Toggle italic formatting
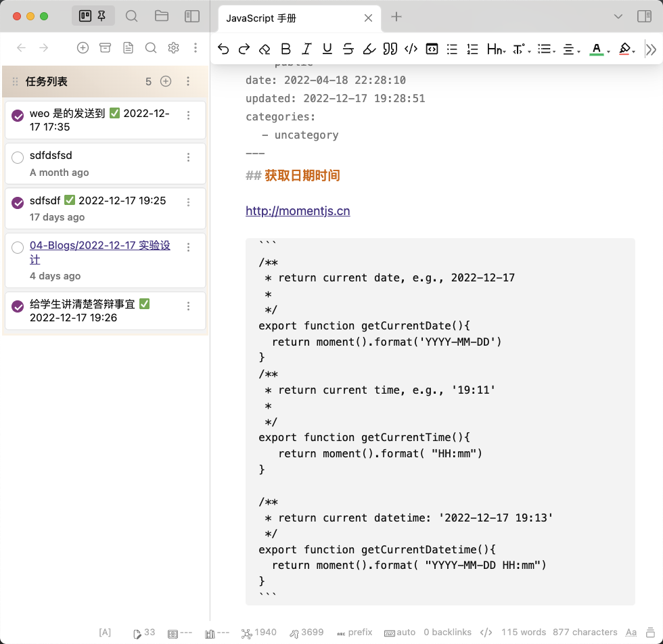The width and height of the screenshot is (663, 644). 306,49
